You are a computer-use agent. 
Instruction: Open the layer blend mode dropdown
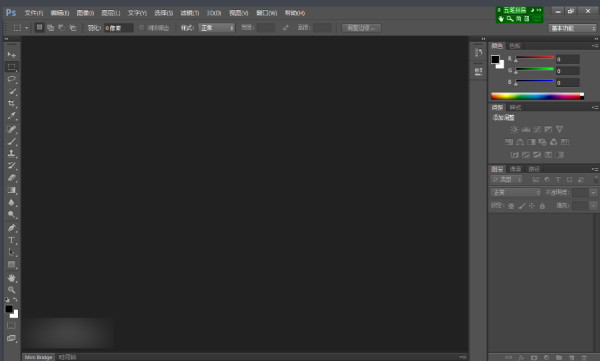click(515, 192)
